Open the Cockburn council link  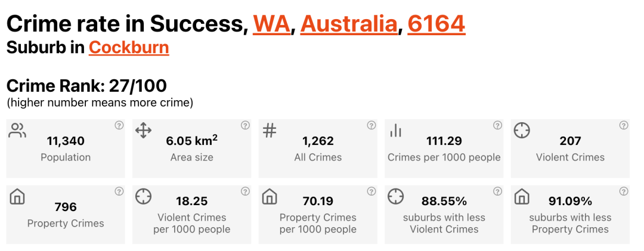click(x=129, y=48)
